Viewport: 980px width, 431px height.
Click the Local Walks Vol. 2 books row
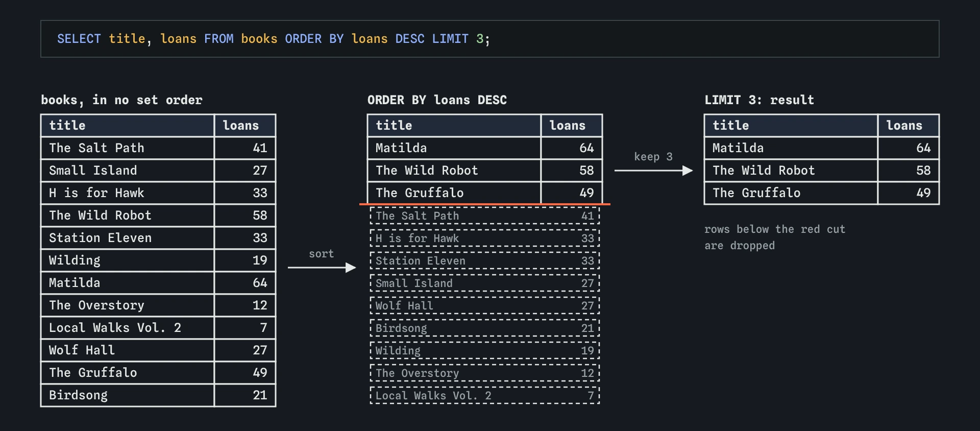coord(158,328)
